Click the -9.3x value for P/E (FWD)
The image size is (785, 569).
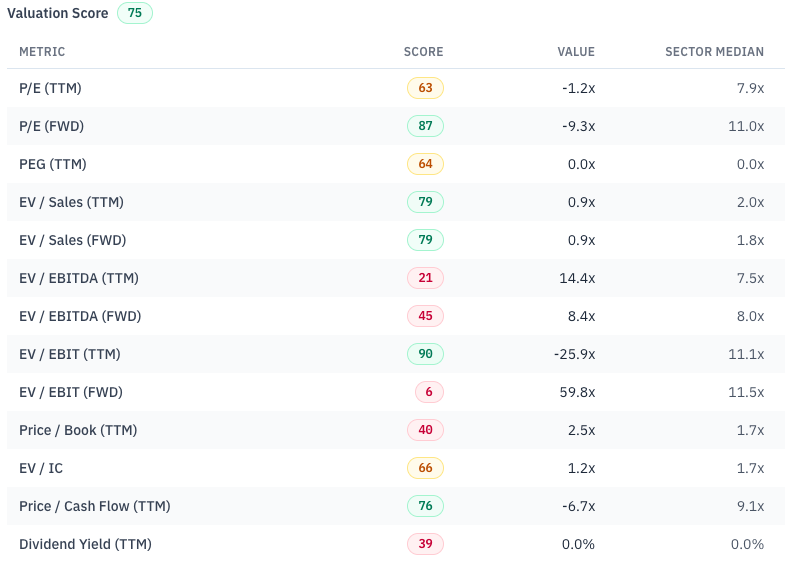coord(578,127)
